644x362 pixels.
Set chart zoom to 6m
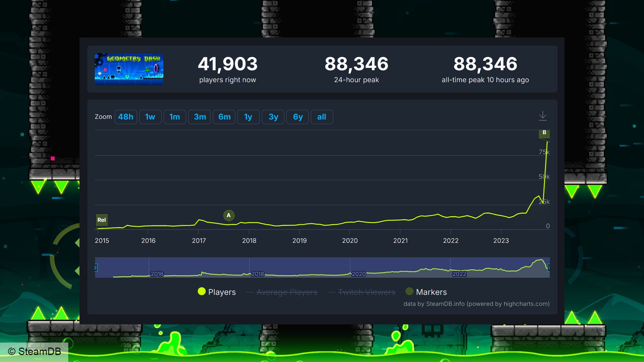pyautogui.click(x=224, y=117)
